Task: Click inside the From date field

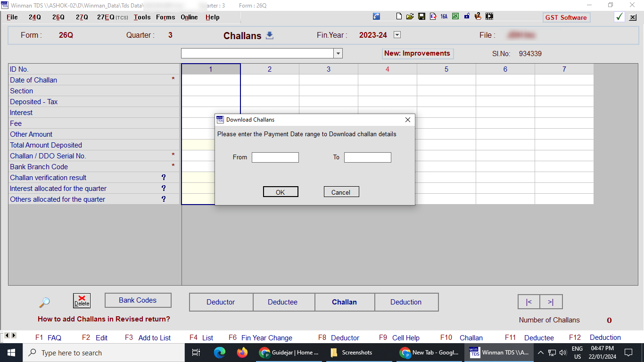Action: pyautogui.click(x=275, y=157)
